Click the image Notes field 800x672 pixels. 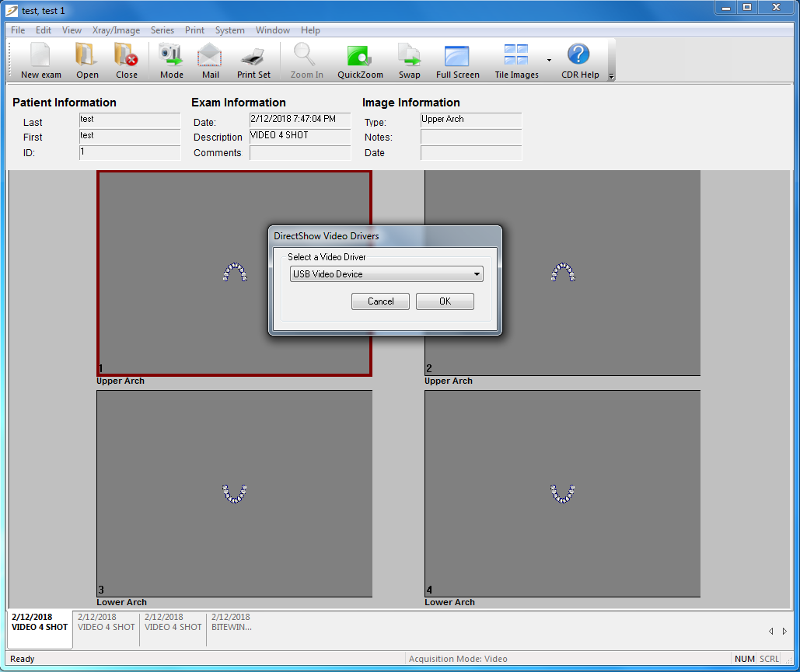click(x=471, y=136)
